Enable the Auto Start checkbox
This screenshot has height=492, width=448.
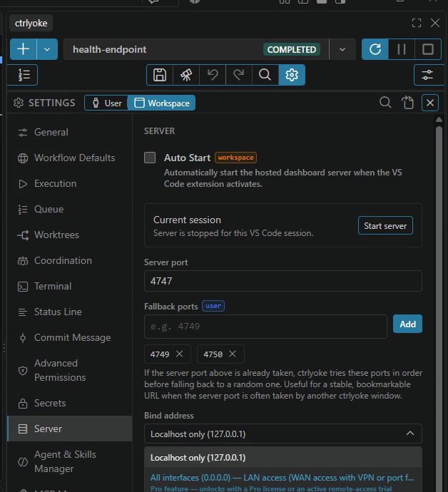coord(150,158)
